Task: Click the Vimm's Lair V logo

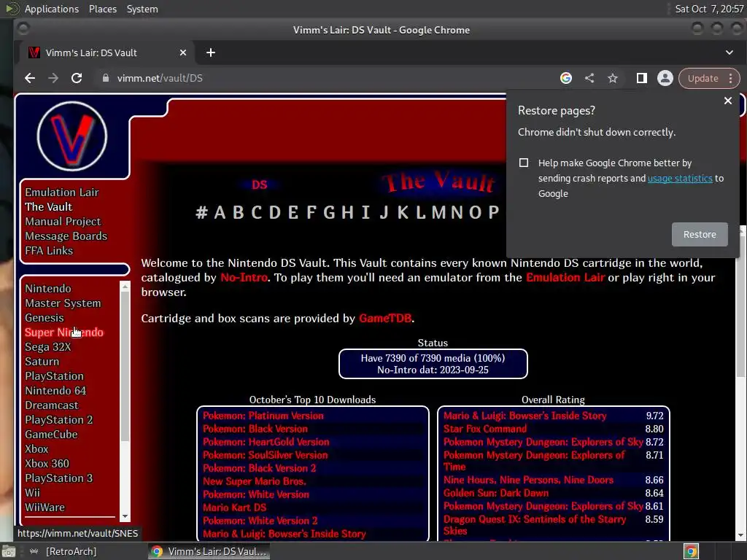Action: pos(72,136)
